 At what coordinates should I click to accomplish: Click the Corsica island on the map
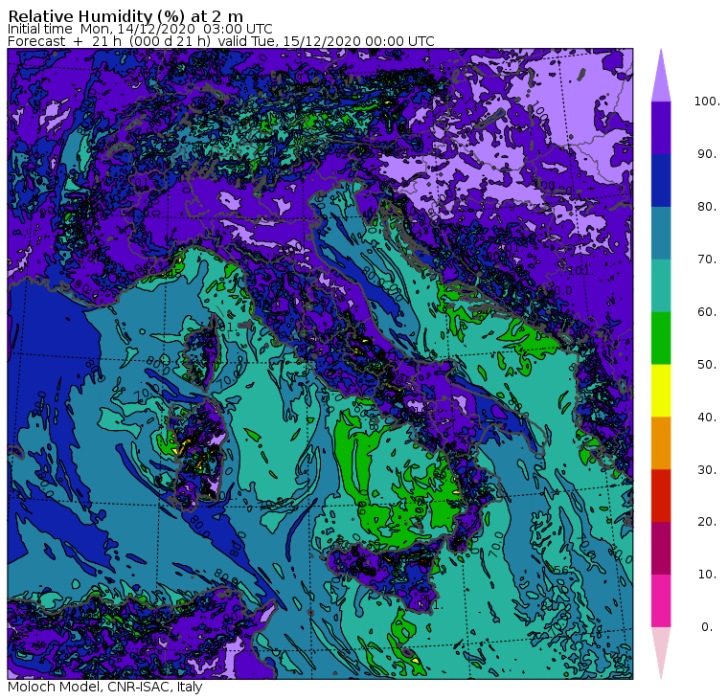point(203,352)
